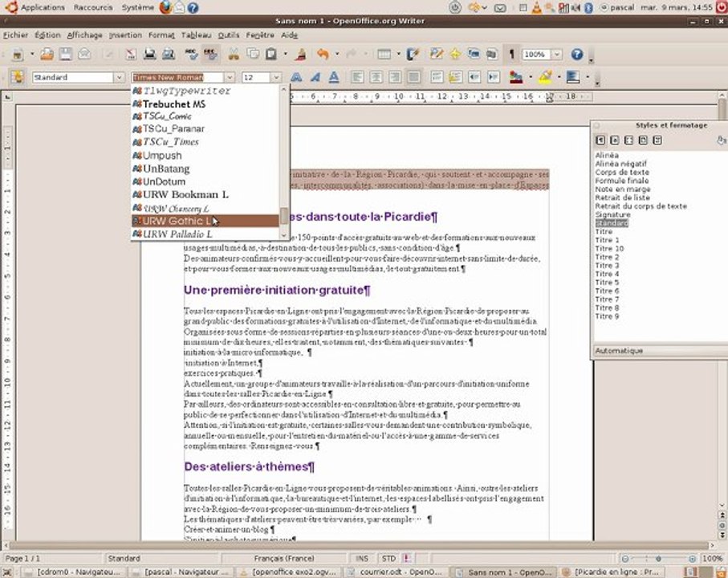Click the Open file folder icon
The image size is (728, 578).
pyautogui.click(x=47, y=55)
